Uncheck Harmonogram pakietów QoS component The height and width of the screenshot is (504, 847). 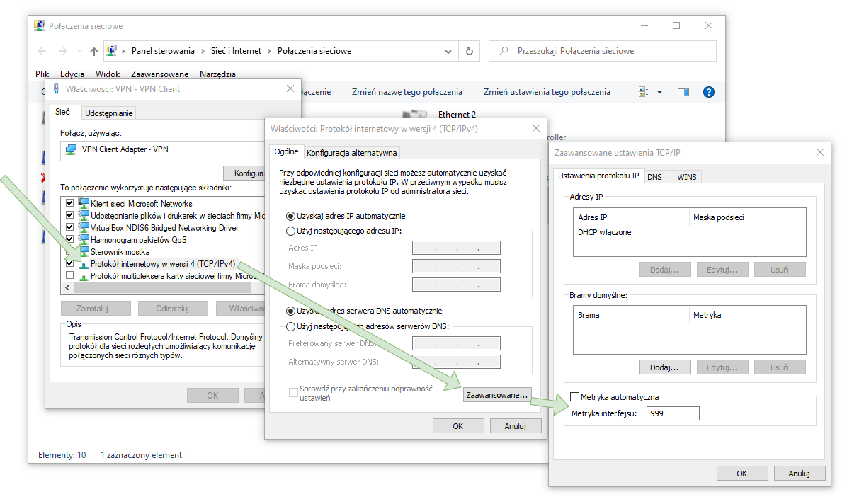pos(69,240)
